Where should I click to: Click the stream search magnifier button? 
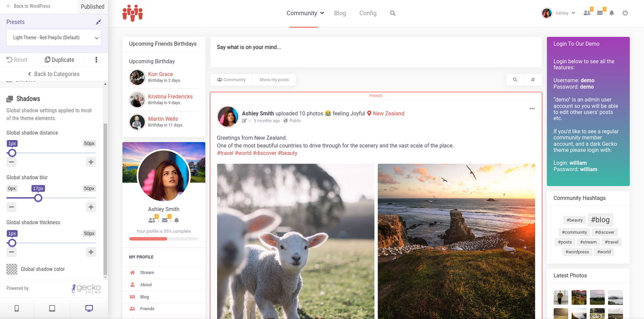[x=515, y=80]
